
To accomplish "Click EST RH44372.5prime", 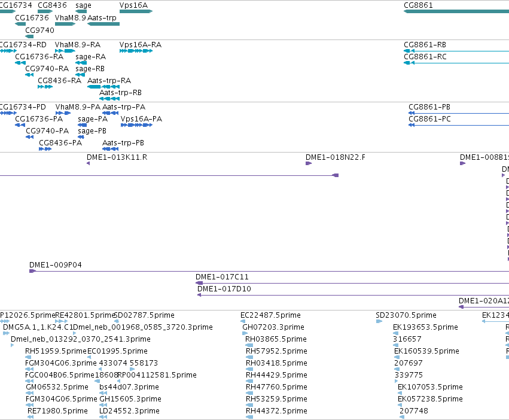I will [249, 418].
